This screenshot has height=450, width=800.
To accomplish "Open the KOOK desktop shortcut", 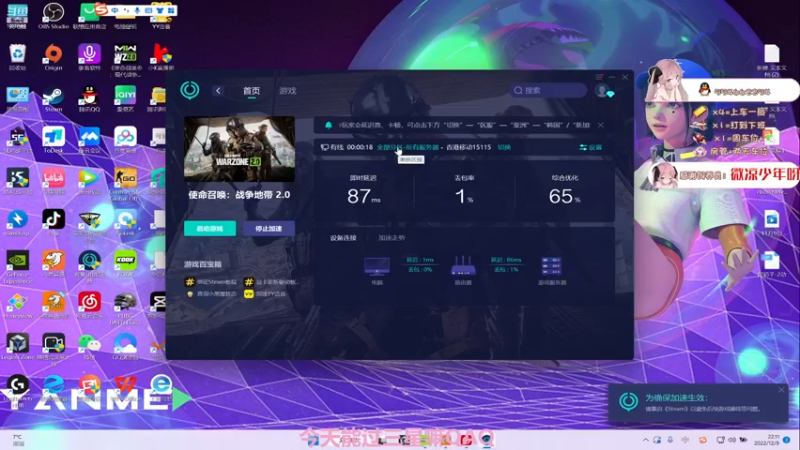I will point(125,263).
